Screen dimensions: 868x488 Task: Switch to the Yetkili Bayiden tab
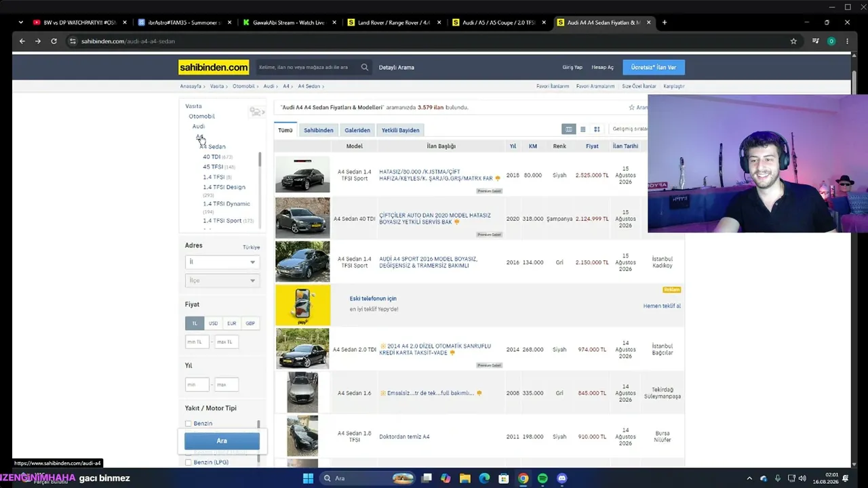(x=400, y=130)
